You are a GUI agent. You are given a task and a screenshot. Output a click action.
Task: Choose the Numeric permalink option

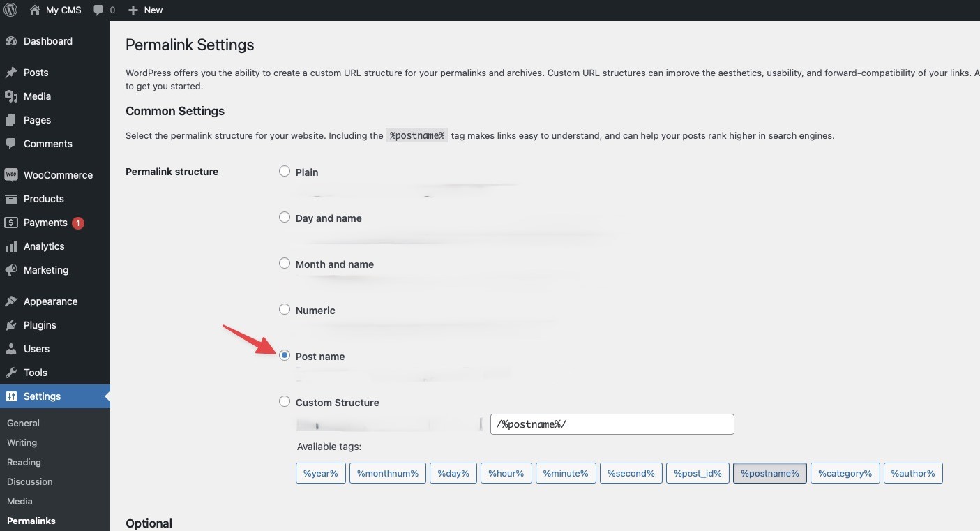pyautogui.click(x=284, y=309)
